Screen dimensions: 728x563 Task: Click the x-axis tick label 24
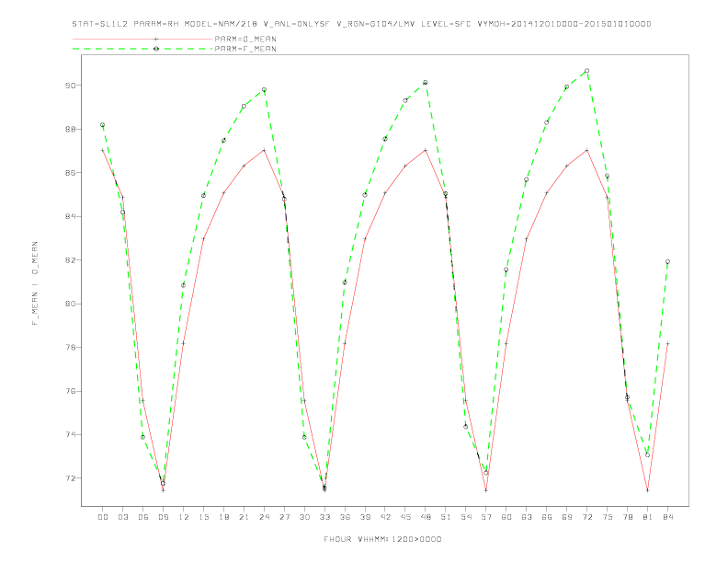pyautogui.click(x=264, y=517)
